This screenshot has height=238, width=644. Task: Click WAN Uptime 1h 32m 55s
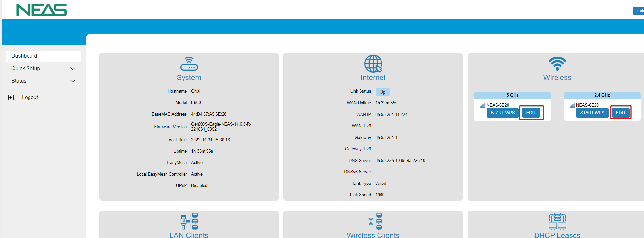pyautogui.click(x=386, y=103)
